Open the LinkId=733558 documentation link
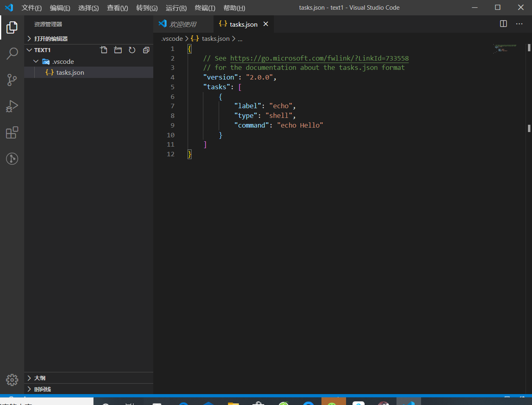The width and height of the screenshot is (532, 405). point(319,58)
